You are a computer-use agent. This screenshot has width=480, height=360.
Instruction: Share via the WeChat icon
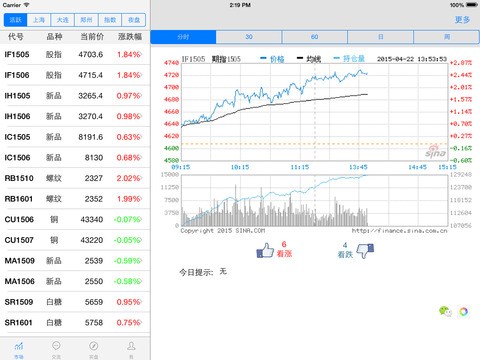(445, 311)
